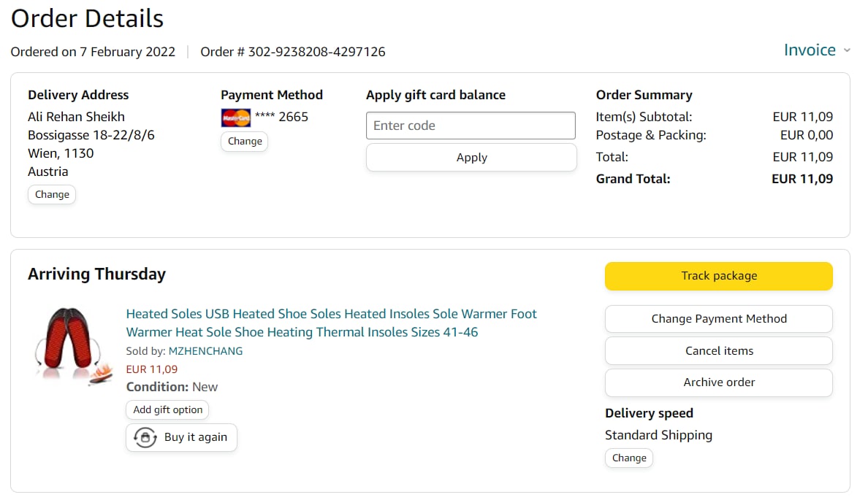Click the order number text
This screenshot has height=500, width=868.
[293, 52]
